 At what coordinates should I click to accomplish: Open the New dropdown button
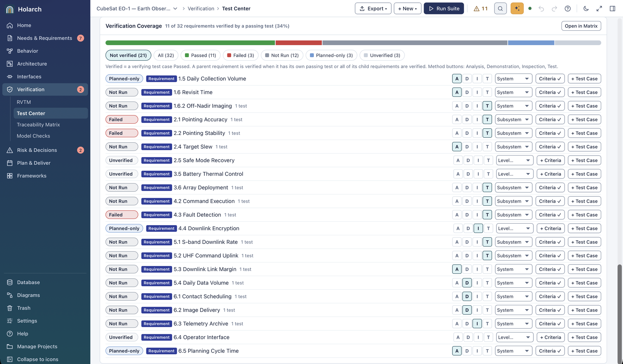pos(407,9)
